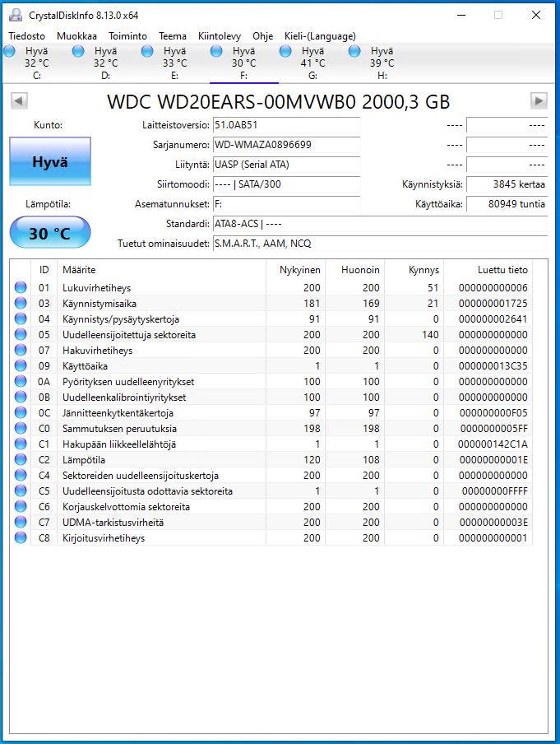This screenshot has height=744, width=560.
Task: Select the Sammutuksen peruutuksia attribute name
Action: click(119, 429)
